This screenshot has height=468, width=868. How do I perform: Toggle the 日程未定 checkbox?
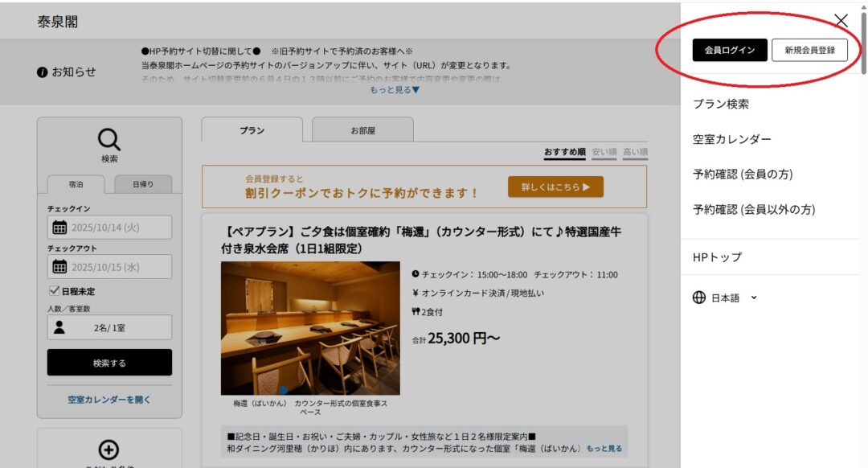(x=55, y=291)
